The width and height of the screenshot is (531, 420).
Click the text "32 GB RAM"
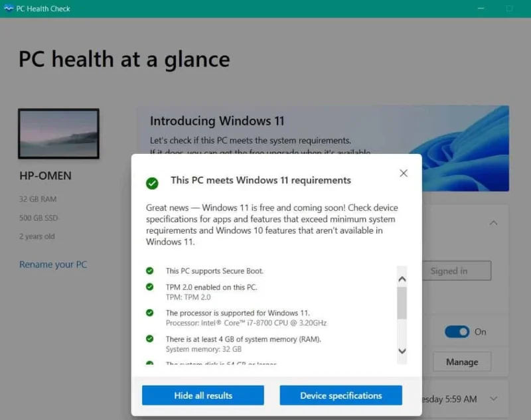38,199
